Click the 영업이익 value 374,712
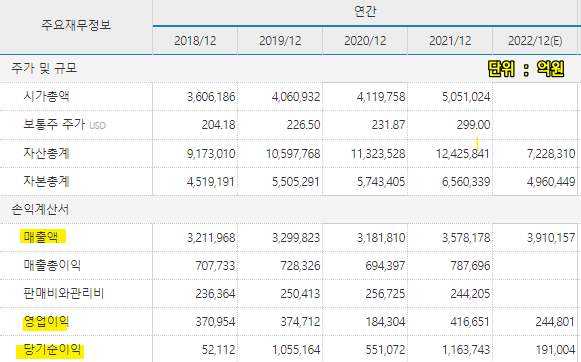Image resolution: width=581 pixels, height=362 pixels. tap(300, 322)
